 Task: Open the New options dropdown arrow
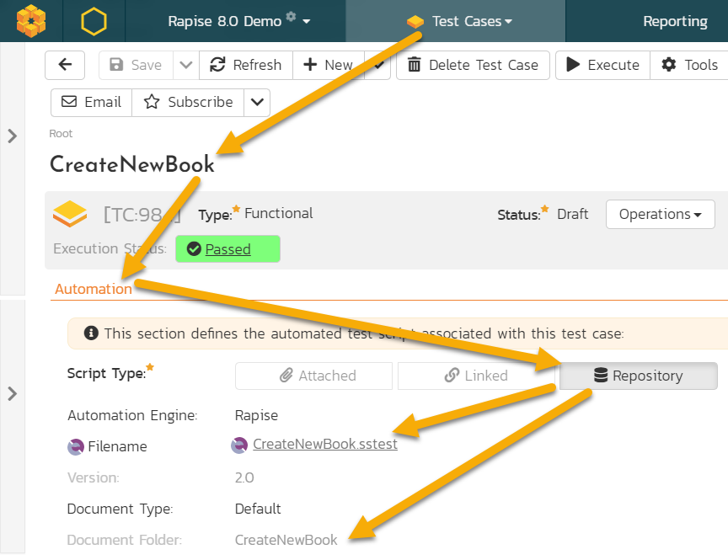coord(378,65)
